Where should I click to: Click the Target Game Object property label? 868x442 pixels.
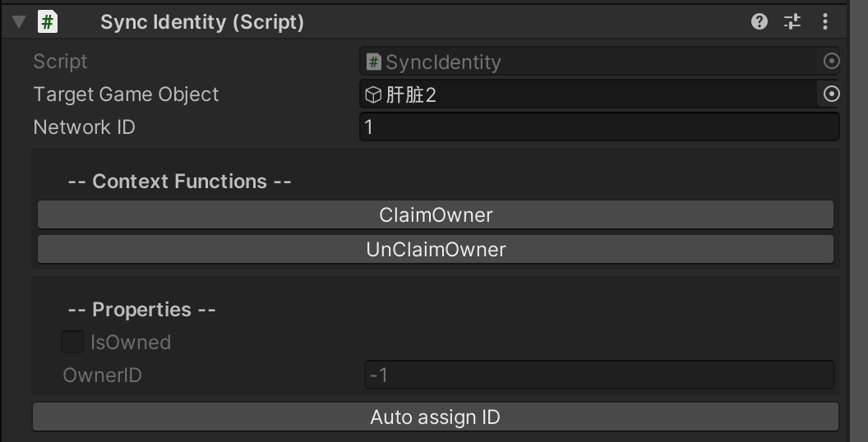tap(127, 94)
